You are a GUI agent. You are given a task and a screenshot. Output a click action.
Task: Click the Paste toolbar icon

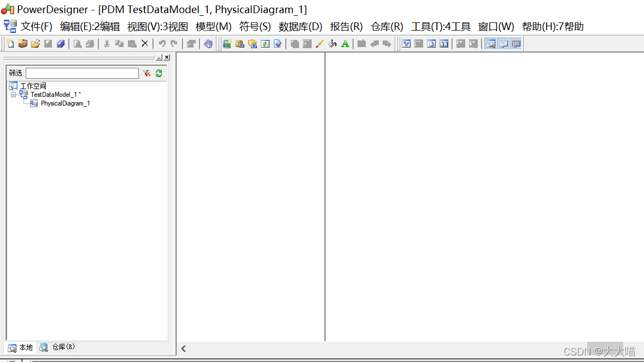(132, 44)
